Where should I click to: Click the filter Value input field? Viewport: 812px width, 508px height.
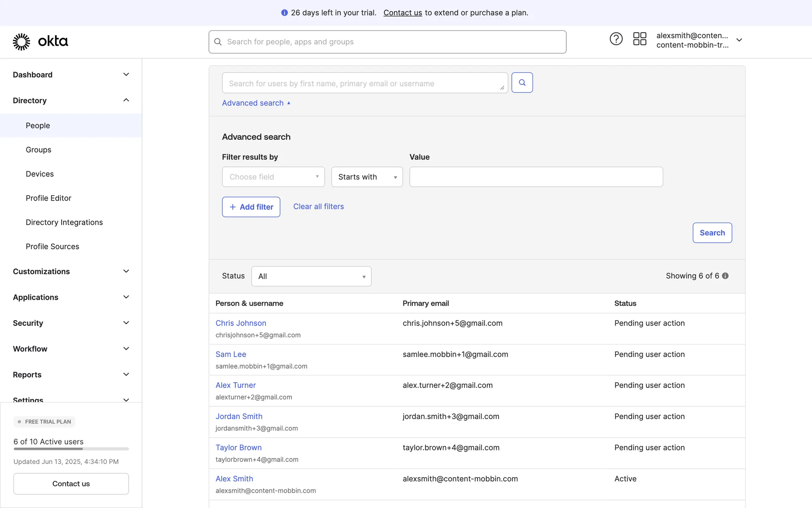click(x=536, y=177)
